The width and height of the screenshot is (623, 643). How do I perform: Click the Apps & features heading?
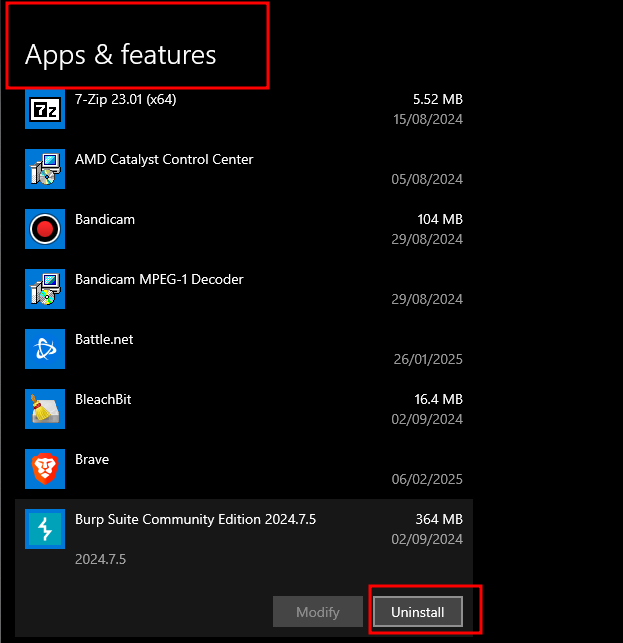coord(121,55)
